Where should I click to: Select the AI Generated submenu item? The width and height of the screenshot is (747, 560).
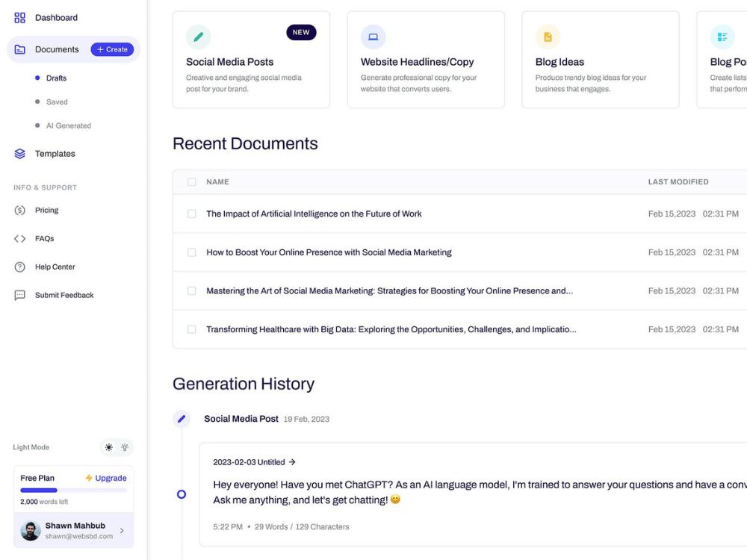(69, 125)
